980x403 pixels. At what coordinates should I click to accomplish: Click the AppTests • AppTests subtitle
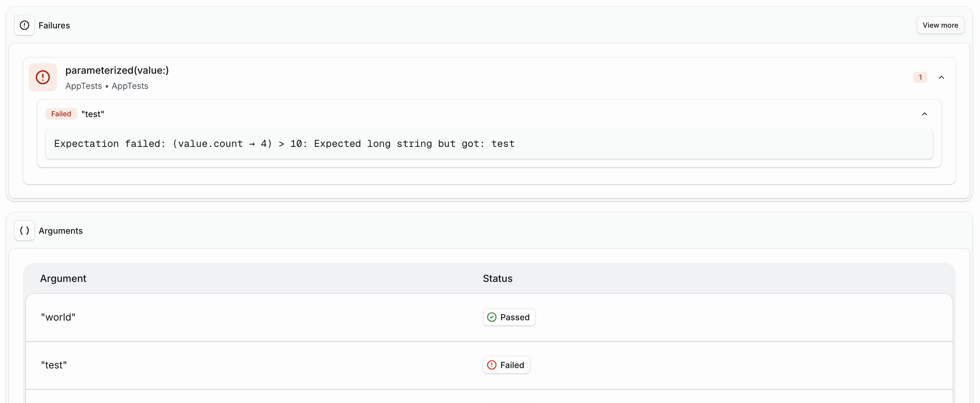coord(107,86)
